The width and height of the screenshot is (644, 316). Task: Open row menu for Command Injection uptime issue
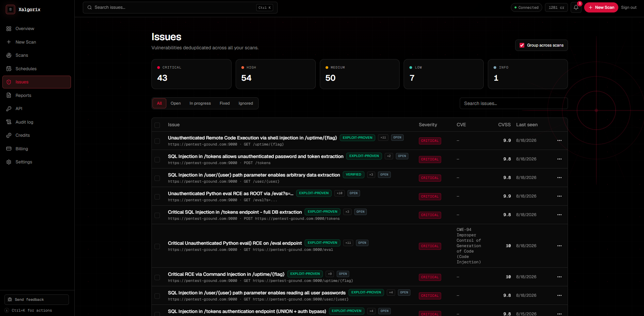(x=559, y=277)
